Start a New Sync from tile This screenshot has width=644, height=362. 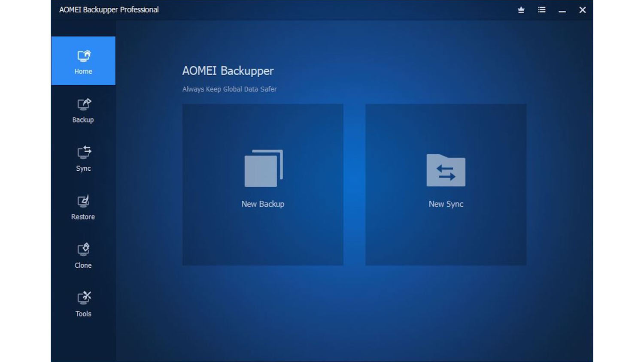point(446,184)
